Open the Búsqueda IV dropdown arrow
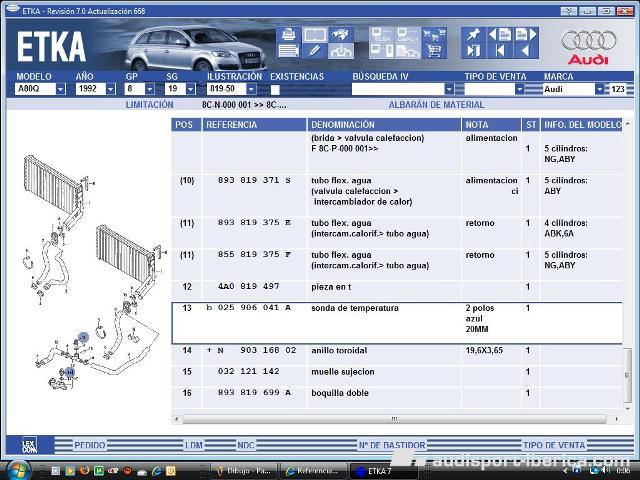This screenshot has width=640, height=480. [449, 89]
